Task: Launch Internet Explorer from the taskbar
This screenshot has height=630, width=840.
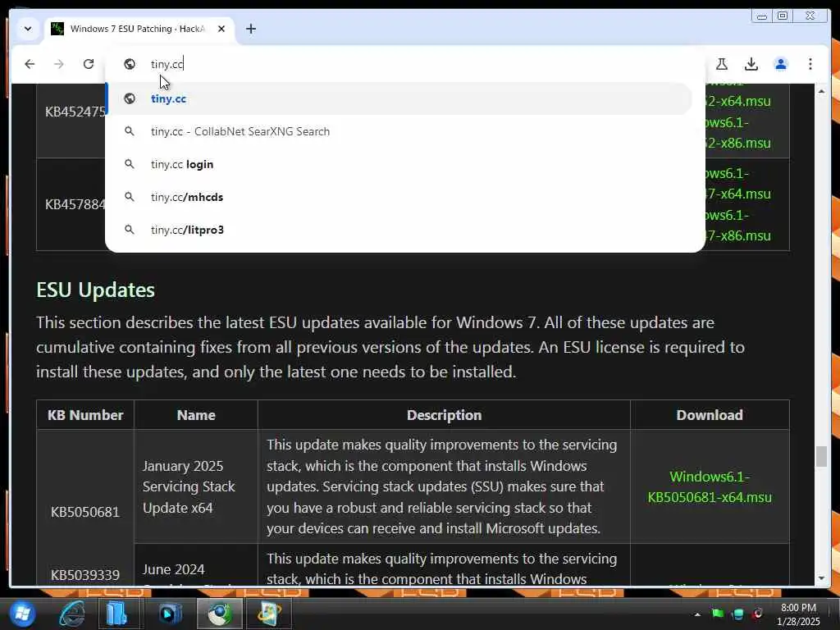Action: point(72,614)
